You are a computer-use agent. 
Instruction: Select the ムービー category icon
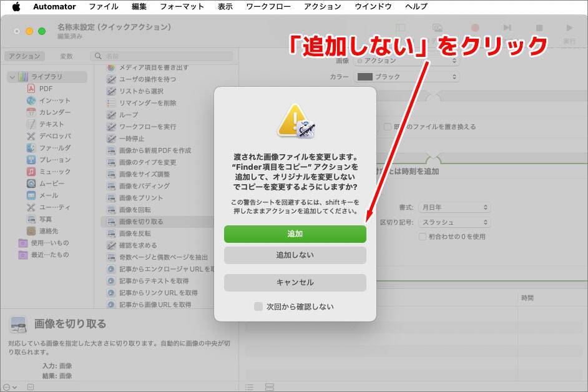[x=31, y=184]
